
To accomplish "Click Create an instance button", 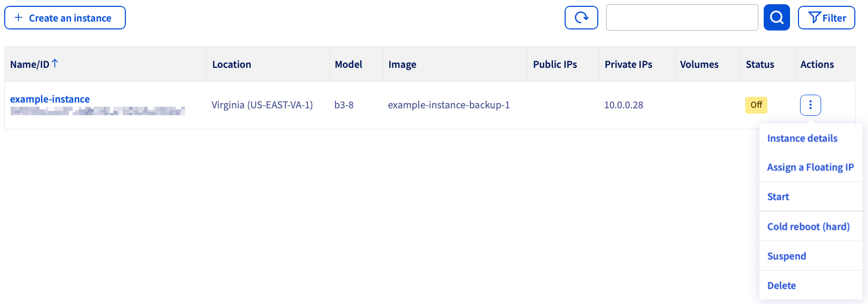I will tap(65, 18).
